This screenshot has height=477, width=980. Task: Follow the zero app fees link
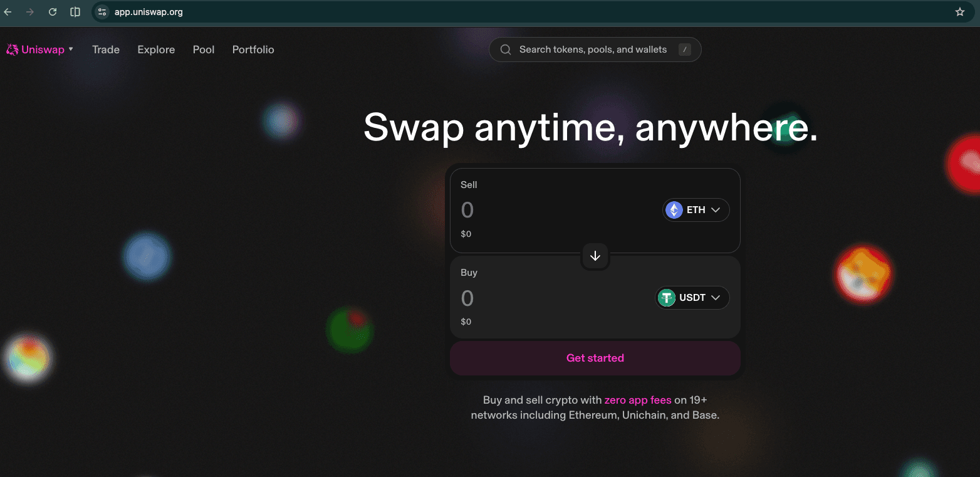tap(638, 400)
